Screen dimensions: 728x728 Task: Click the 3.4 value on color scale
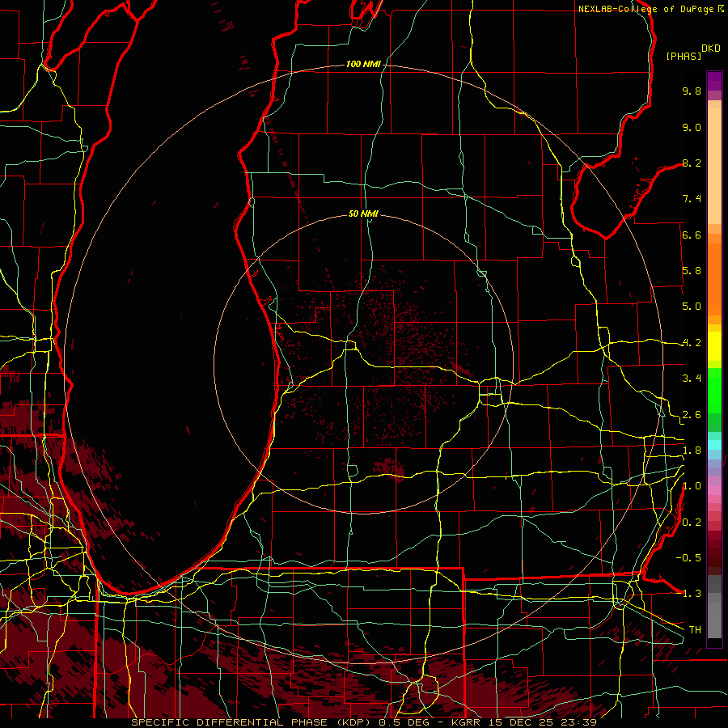pos(692,379)
